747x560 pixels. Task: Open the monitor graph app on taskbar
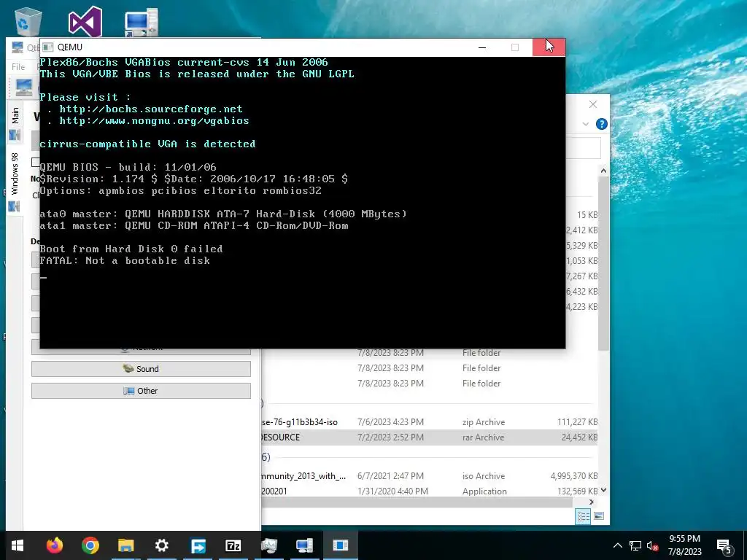point(268,545)
